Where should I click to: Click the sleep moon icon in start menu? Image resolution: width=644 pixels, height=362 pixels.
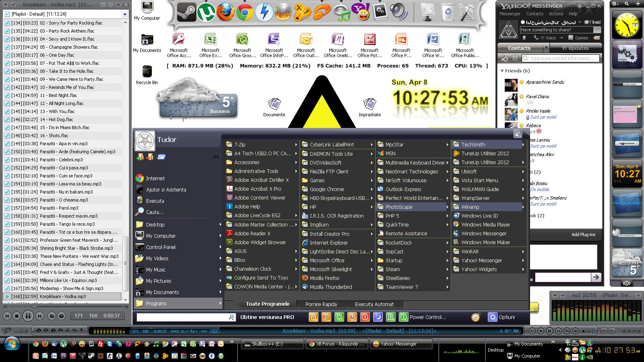(378, 317)
